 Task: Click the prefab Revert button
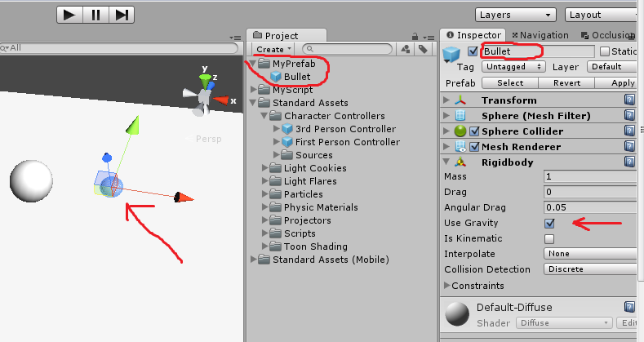pos(566,83)
